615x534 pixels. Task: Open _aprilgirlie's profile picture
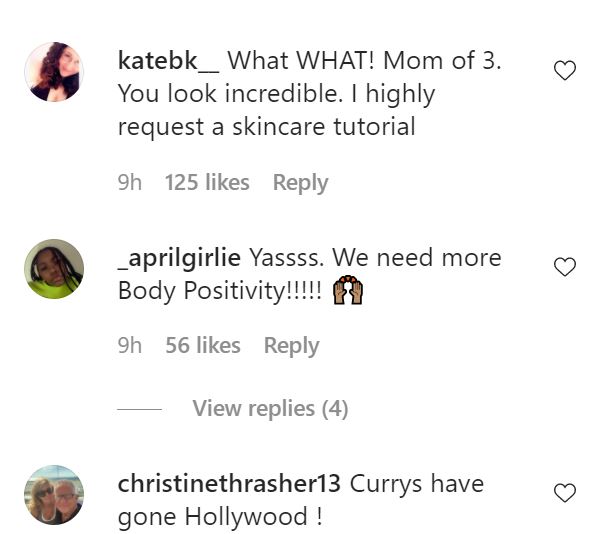(53, 269)
